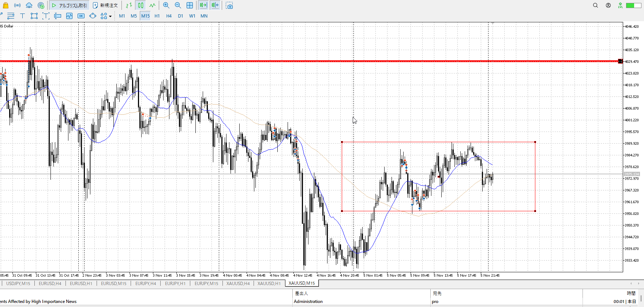Zoom in on the chart
The image size is (644, 307).
coord(166,5)
